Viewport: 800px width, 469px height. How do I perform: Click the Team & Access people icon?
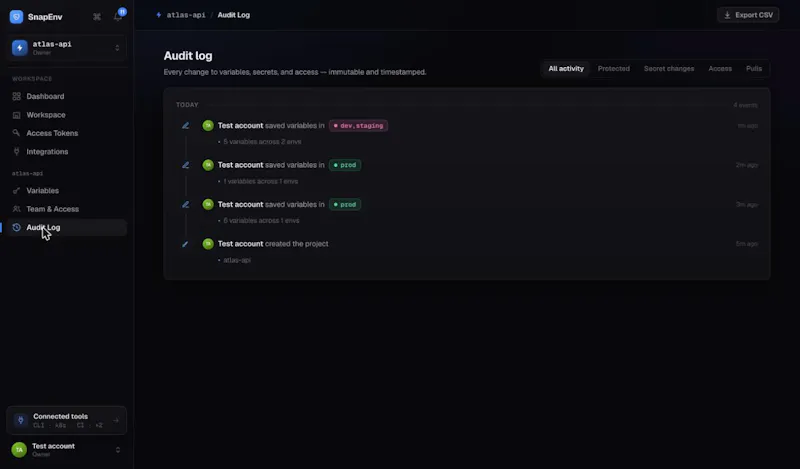pyautogui.click(x=16, y=209)
